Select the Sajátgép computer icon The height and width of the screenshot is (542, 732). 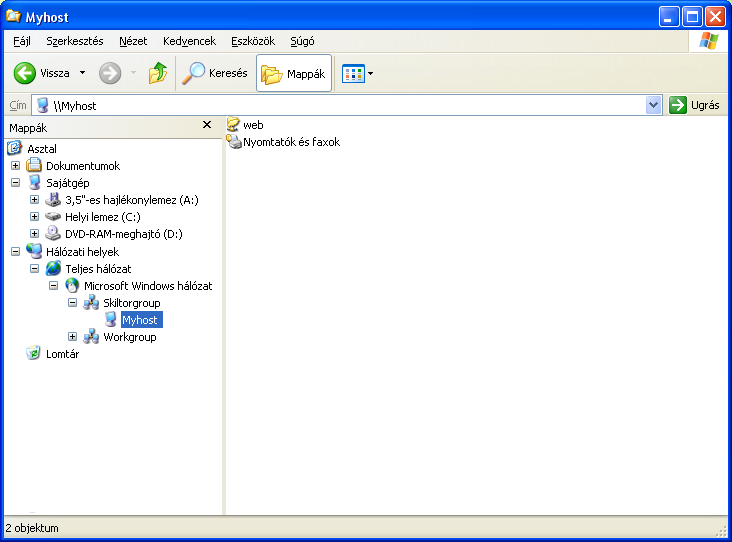34,183
